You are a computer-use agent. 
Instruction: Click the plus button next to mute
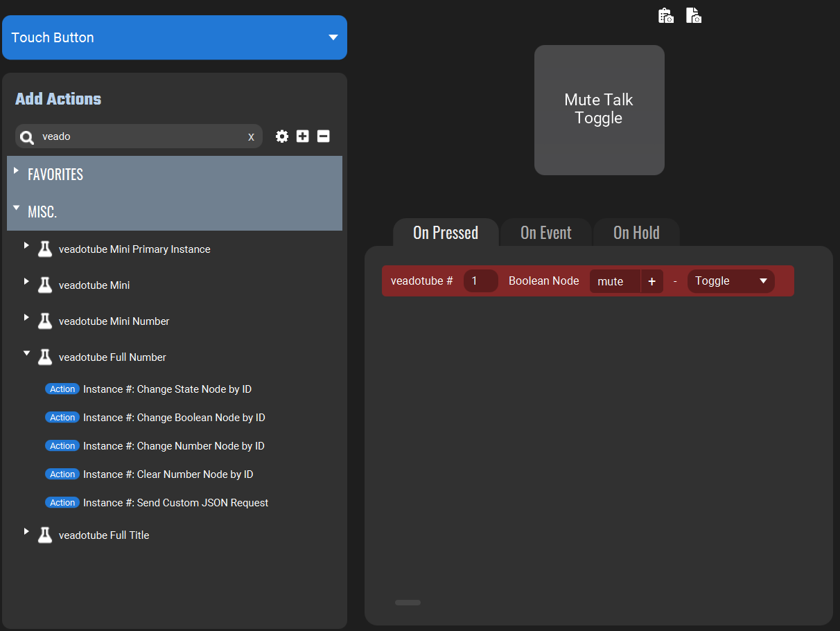651,281
